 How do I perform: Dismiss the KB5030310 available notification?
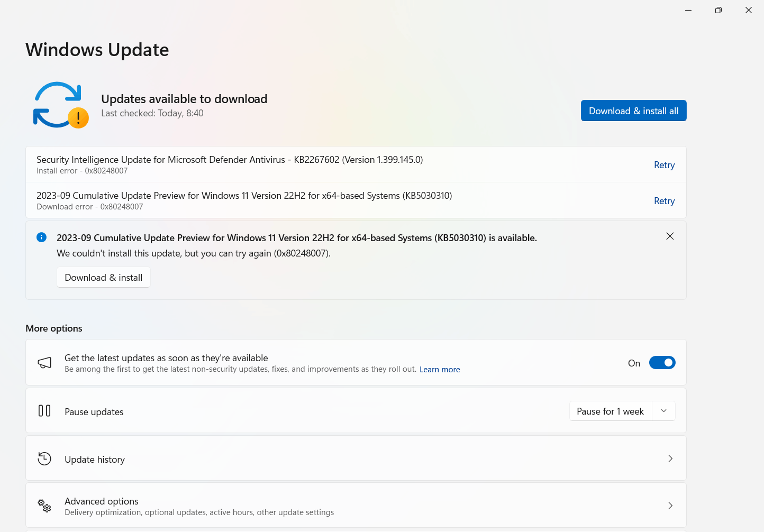pos(670,236)
